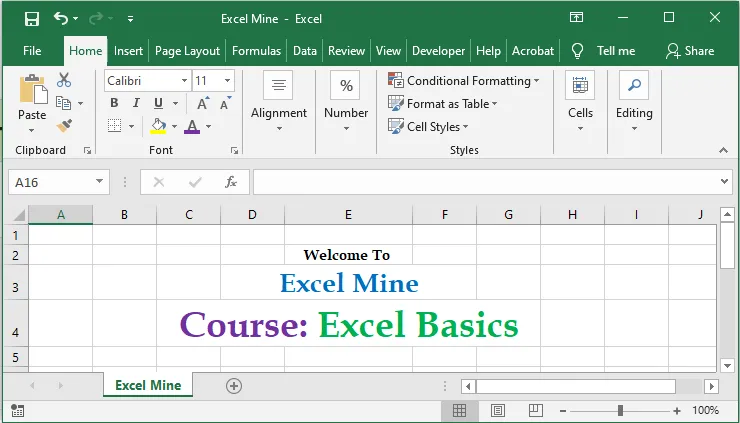Select column E header
Image resolution: width=740 pixels, height=423 pixels.
[x=348, y=215]
